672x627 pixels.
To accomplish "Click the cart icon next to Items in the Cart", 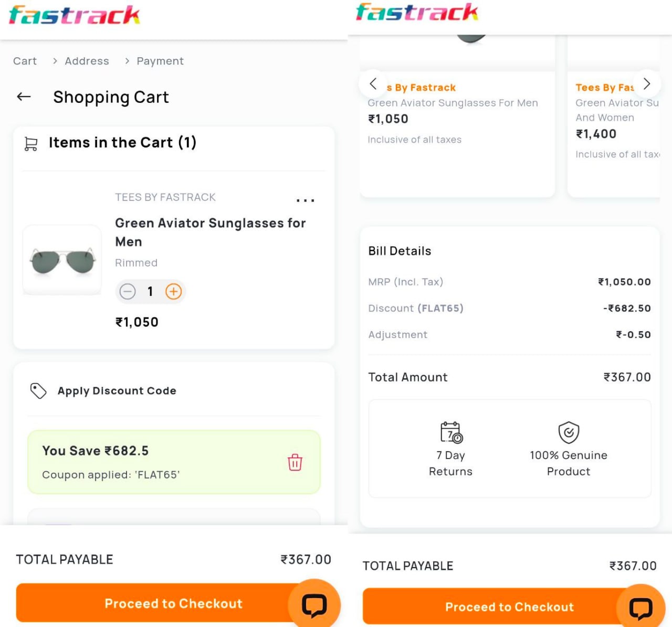I will 31,142.
